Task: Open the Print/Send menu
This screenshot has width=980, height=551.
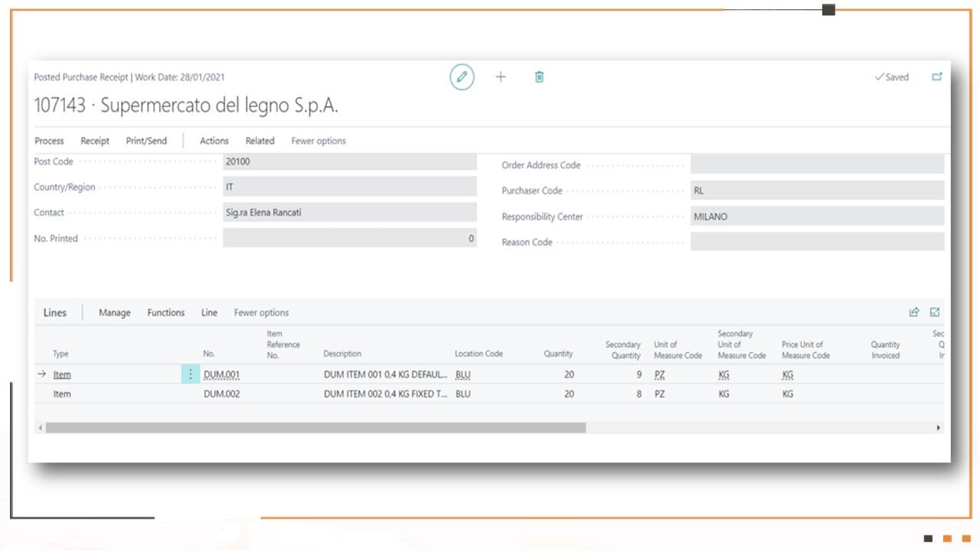Action: coord(146,141)
